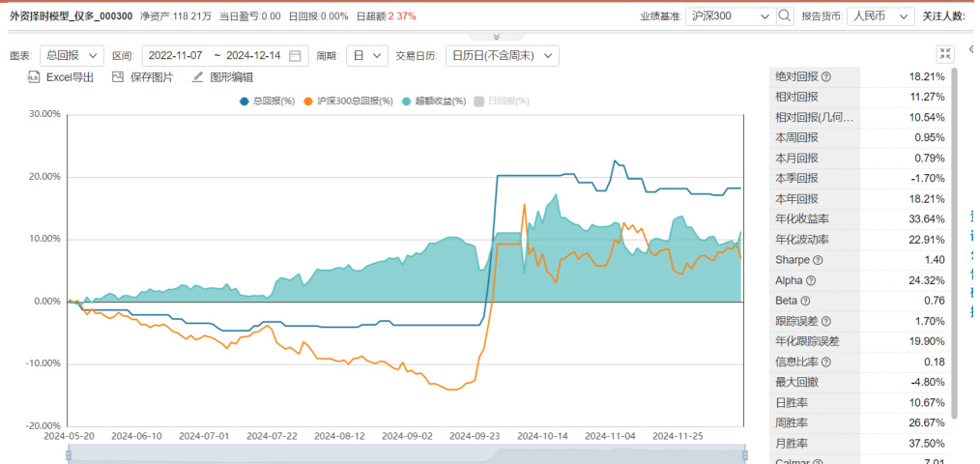
Task: Click the double-chevron collapse header expander
Action: tap(496, 37)
